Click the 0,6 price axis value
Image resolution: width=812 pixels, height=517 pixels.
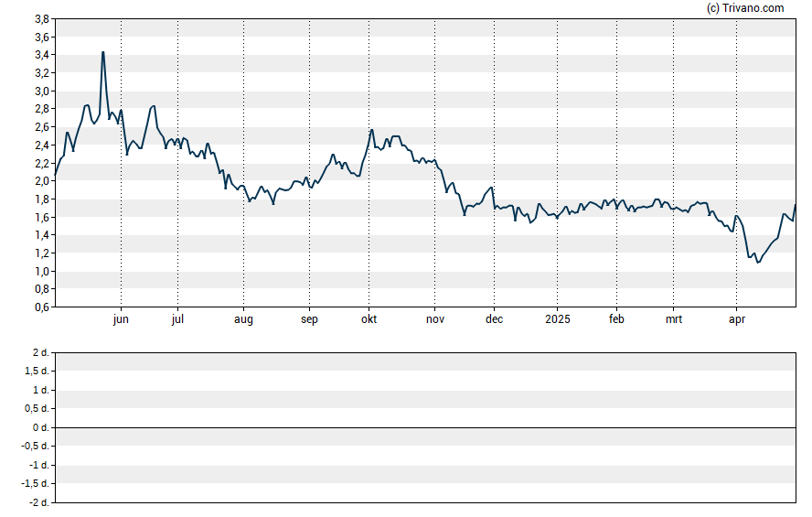[x=42, y=307]
